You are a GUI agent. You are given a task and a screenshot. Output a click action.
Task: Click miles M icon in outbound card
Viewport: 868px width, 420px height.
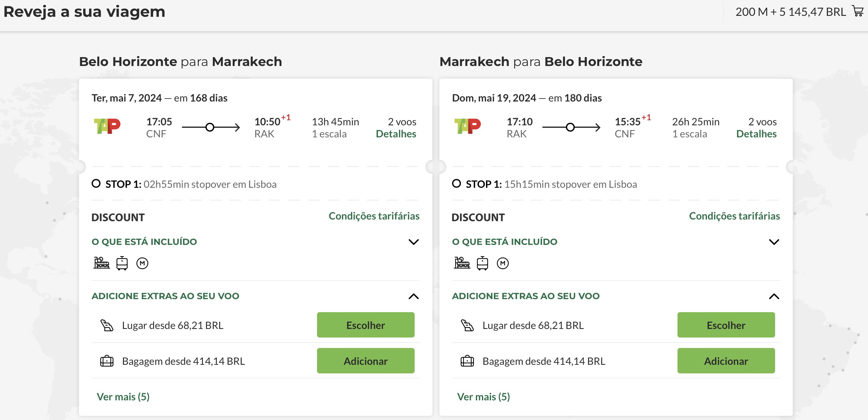click(x=142, y=263)
